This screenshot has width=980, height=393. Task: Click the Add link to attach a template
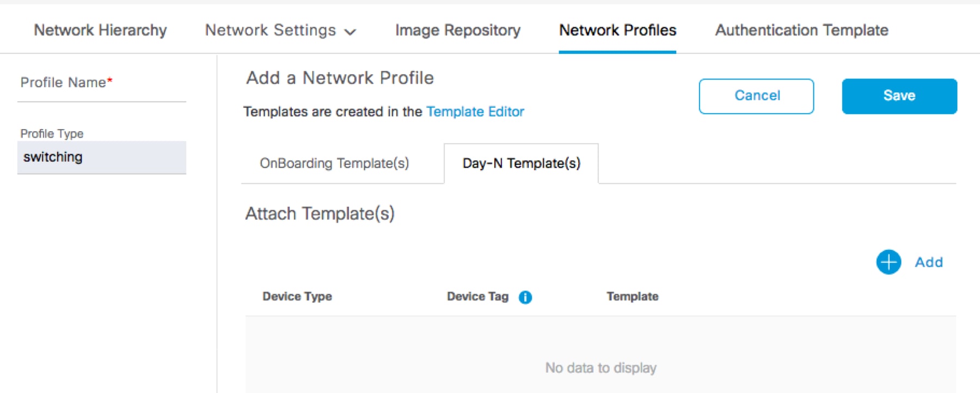929,262
